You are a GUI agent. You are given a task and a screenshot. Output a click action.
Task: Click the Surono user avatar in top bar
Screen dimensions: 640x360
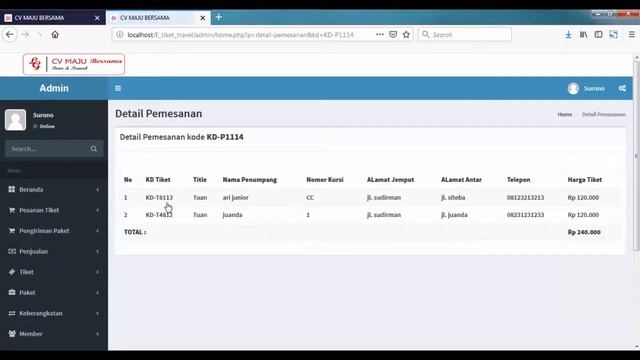[x=573, y=88]
